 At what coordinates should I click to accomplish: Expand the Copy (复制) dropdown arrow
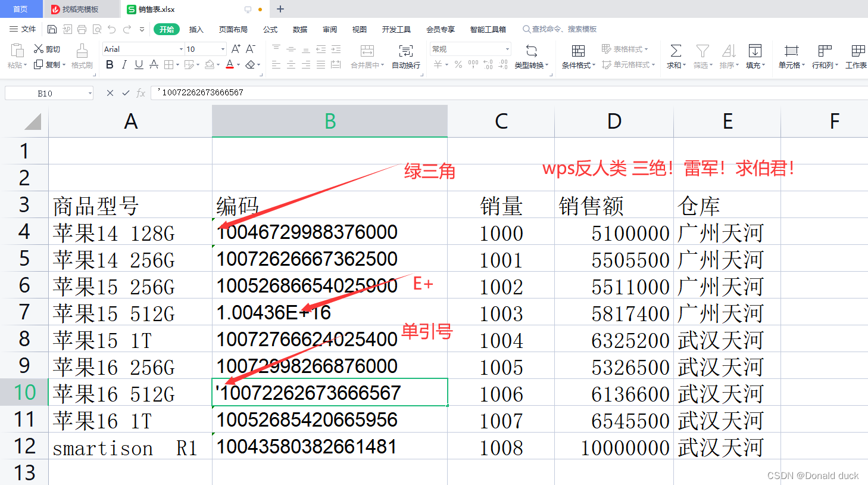pyautogui.click(x=63, y=64)
